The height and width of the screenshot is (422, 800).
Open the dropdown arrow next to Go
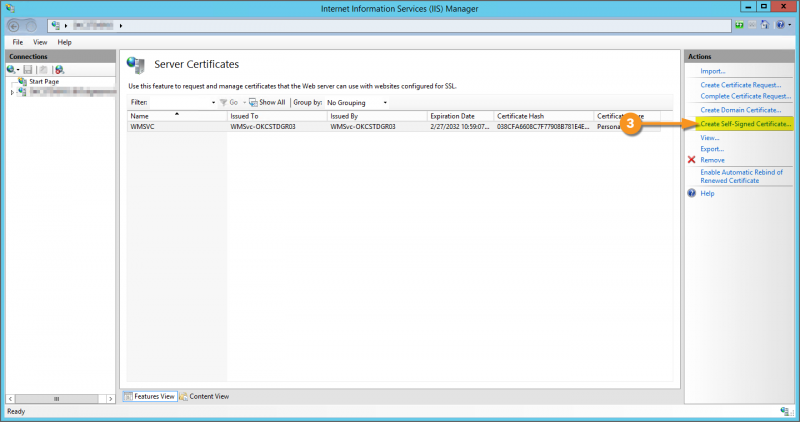tap(244, 103)
